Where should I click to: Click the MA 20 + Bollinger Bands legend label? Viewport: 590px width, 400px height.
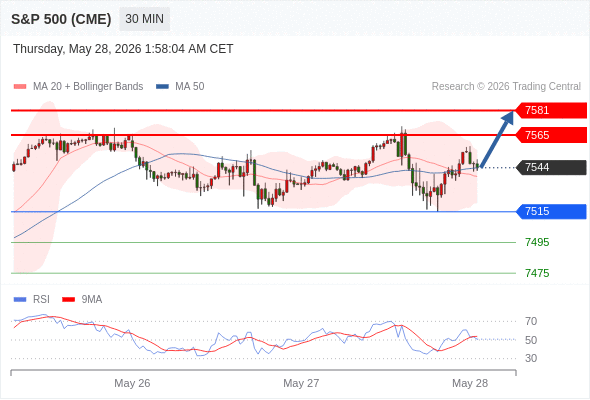pos(88,87)
